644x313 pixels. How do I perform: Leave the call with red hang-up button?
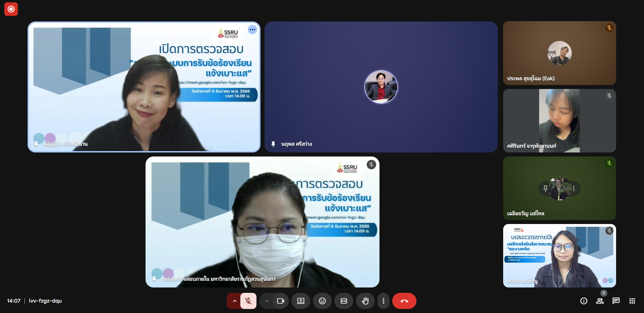point(404,301)
